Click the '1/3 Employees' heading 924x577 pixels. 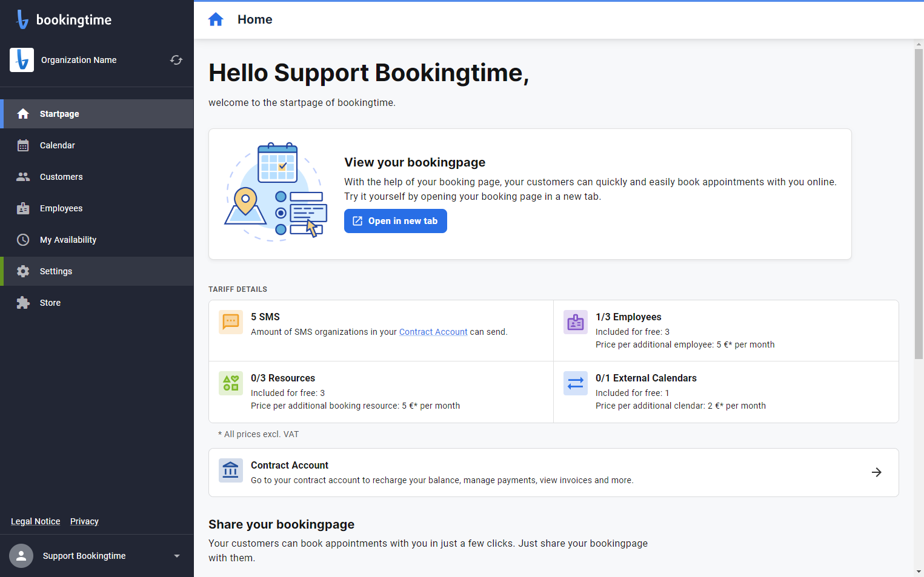(x=628, y=317)
